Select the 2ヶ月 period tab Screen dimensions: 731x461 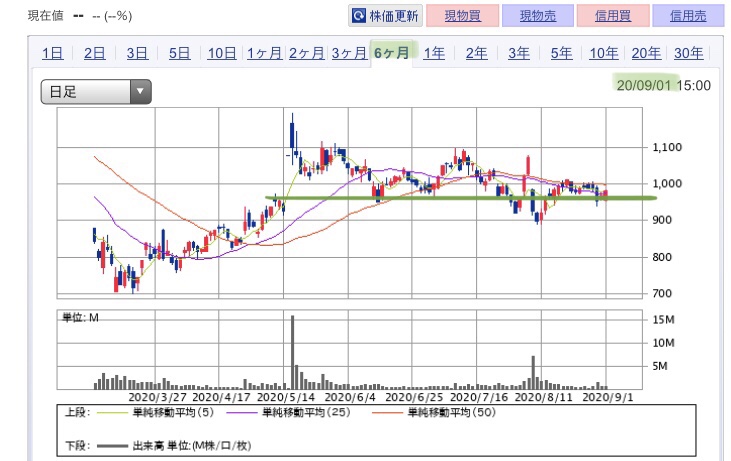click(x=306, y=53)
